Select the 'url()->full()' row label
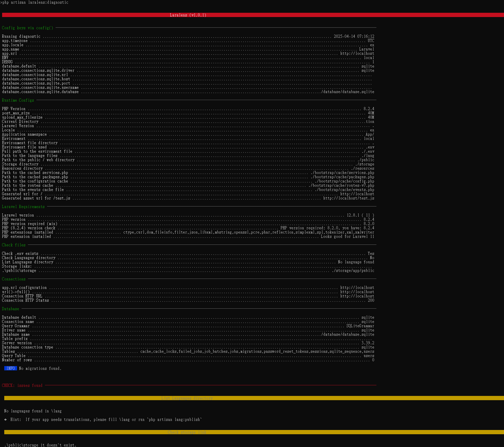The image size is (504, 447). click(x=16, y=292)
